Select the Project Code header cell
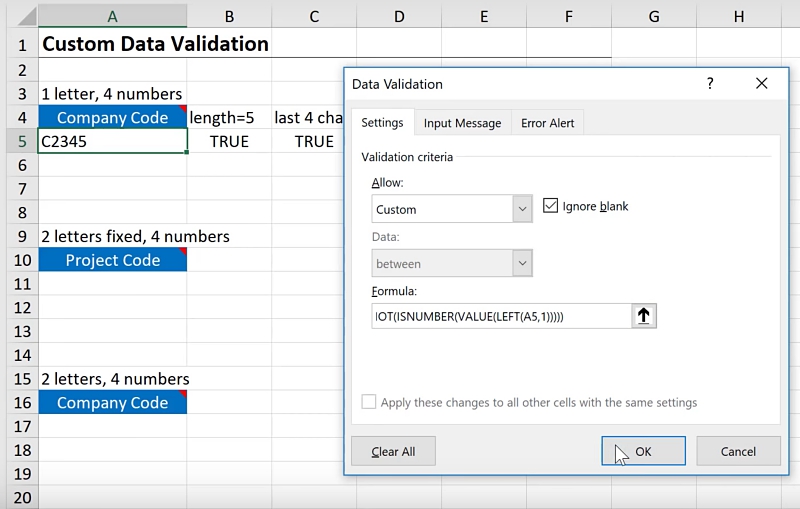 112,260
